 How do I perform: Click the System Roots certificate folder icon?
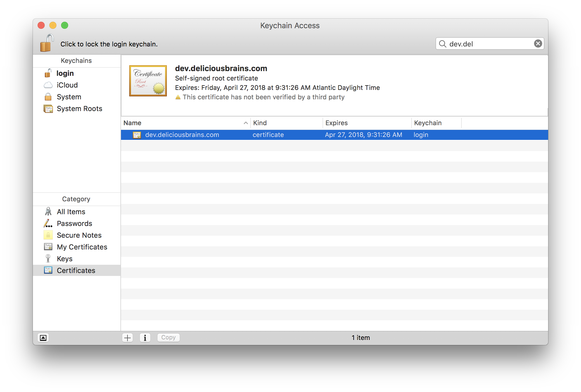point(48,109)
